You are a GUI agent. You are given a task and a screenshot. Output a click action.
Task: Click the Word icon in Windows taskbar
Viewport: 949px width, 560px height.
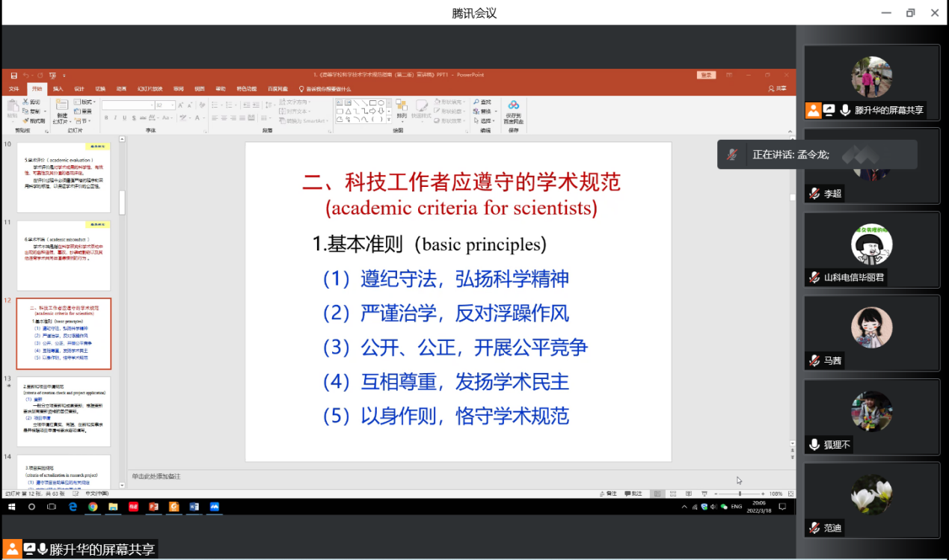[x=194, y=507]
